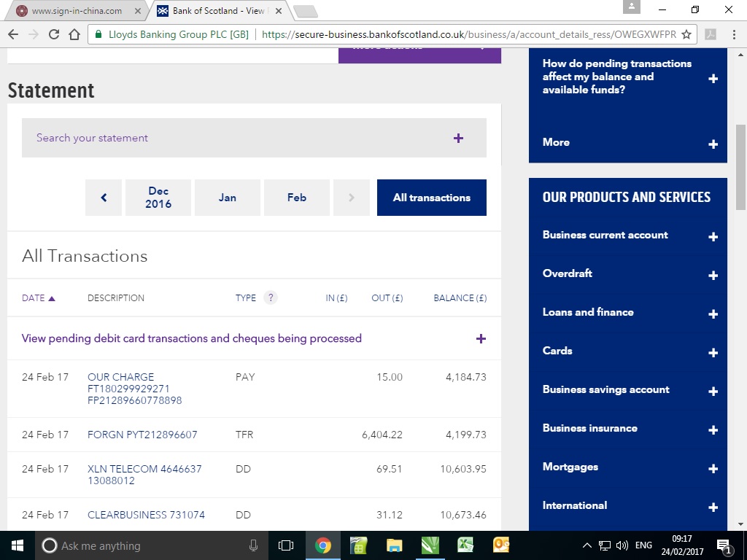
Task: Open the browser home page
Action: (74, 34)
